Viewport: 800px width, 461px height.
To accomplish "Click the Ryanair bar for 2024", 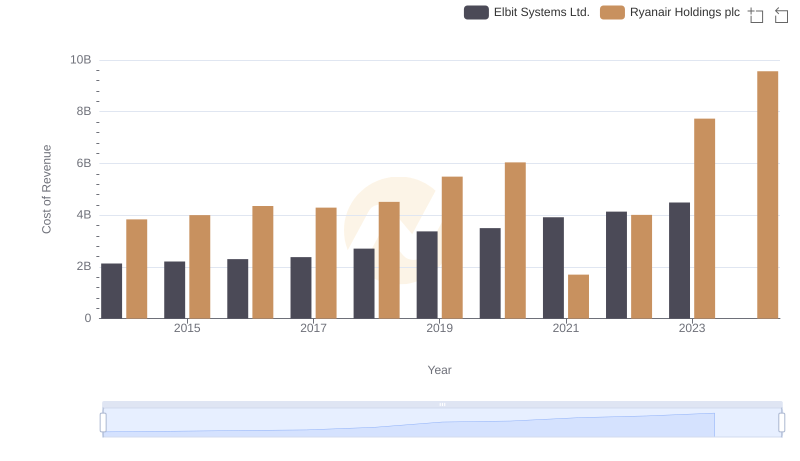I will [x=767, y=195].
